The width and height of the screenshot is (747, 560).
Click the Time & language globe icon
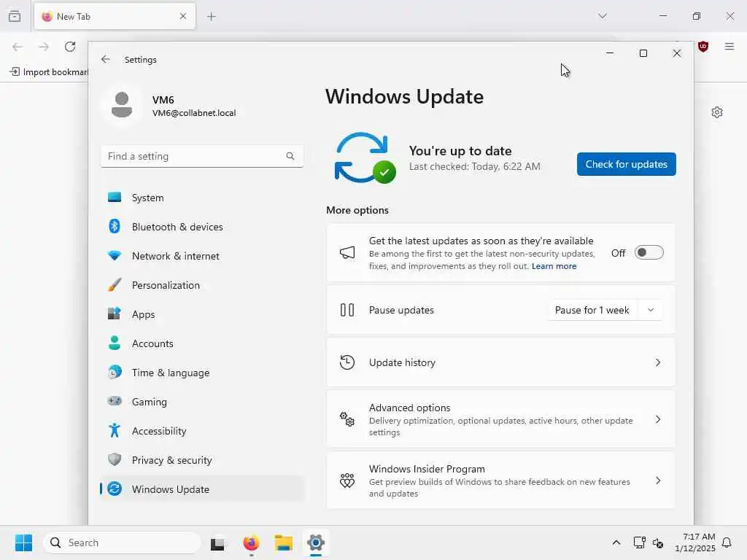115,372
